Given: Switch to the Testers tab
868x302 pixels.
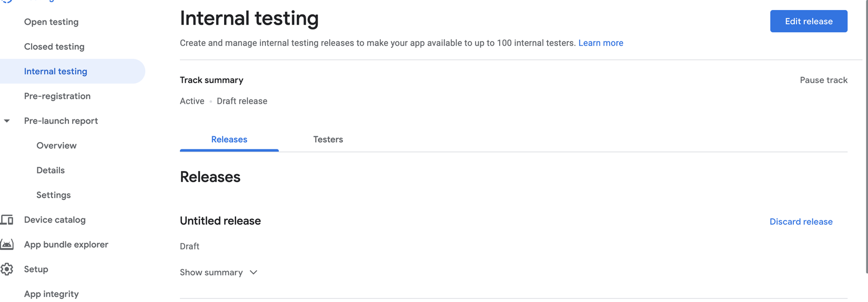Looking at the screenshot, I should pyautogui.click(x=328, y=139).
